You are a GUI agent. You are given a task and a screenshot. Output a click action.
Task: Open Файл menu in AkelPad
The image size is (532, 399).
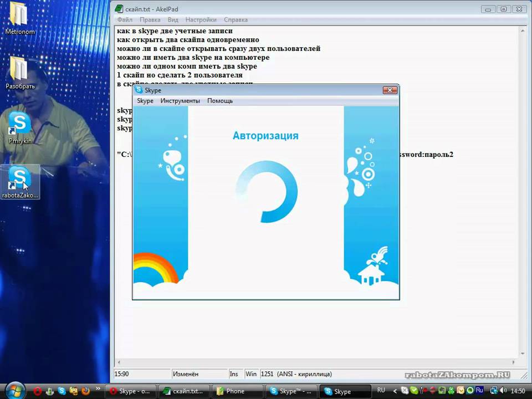click(125, 20)
